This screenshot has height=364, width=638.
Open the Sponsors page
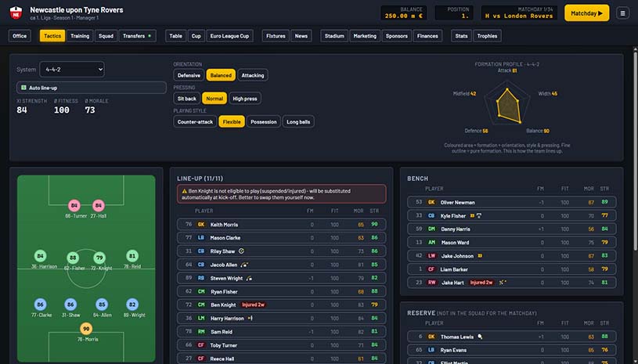397,36
